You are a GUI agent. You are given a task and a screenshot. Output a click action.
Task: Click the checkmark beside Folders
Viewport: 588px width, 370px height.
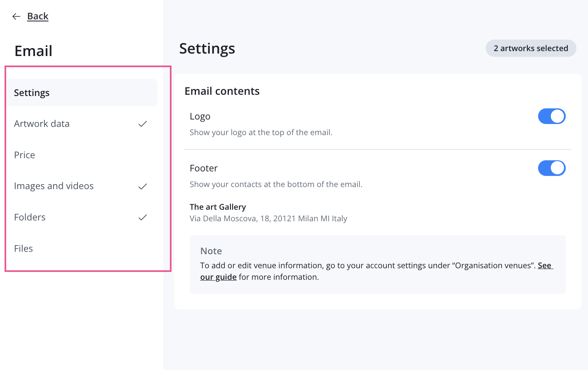pyautogui.click(x=143, y=218)
